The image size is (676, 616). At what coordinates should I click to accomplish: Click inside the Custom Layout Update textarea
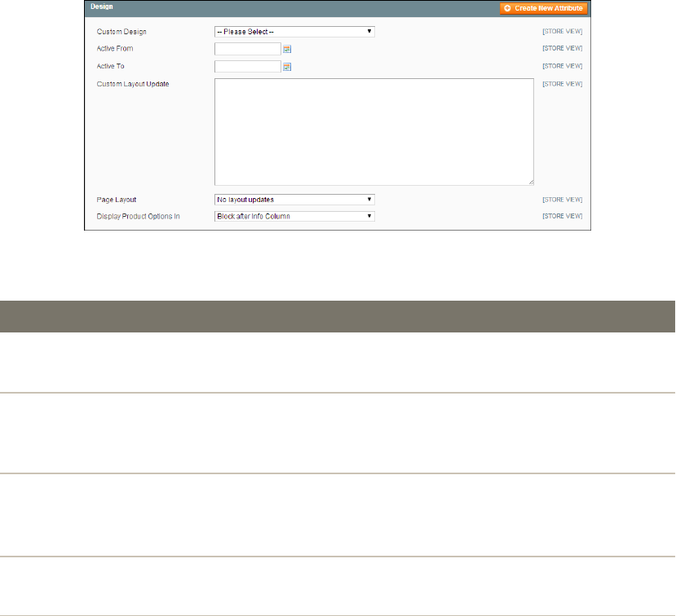tap(374, 132)
